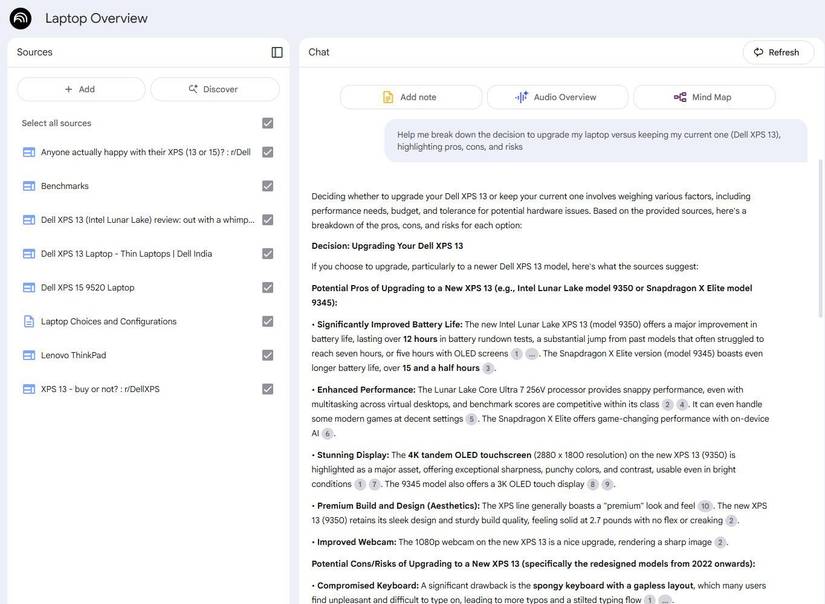The width and height of the screenshot is (825, 604).
Task: Add a note from the chat
Action: coord(410,97)
